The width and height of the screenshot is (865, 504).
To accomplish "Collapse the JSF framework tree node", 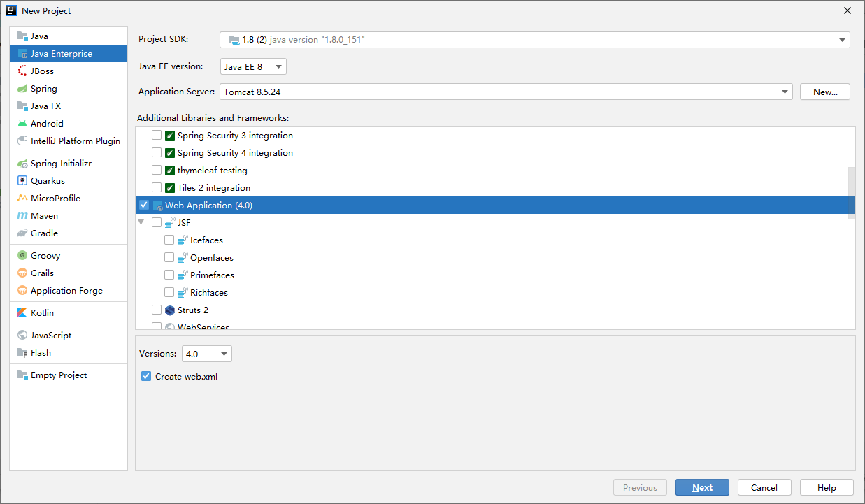I will pos(141,222).
